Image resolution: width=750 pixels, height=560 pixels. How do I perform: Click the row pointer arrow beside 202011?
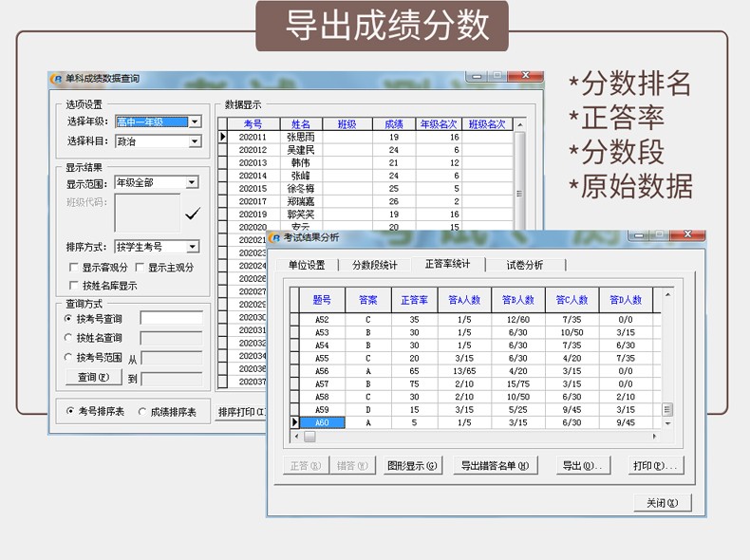click(x=223, y=138)
